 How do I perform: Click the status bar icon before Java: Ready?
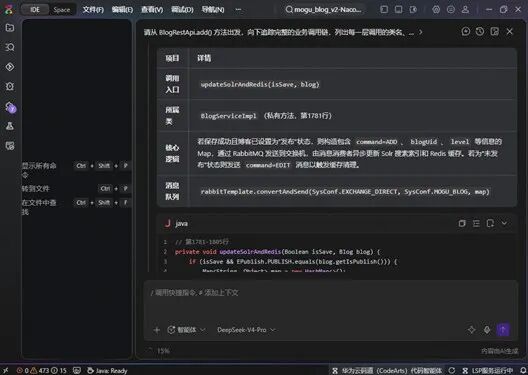[x=77, y=371]
